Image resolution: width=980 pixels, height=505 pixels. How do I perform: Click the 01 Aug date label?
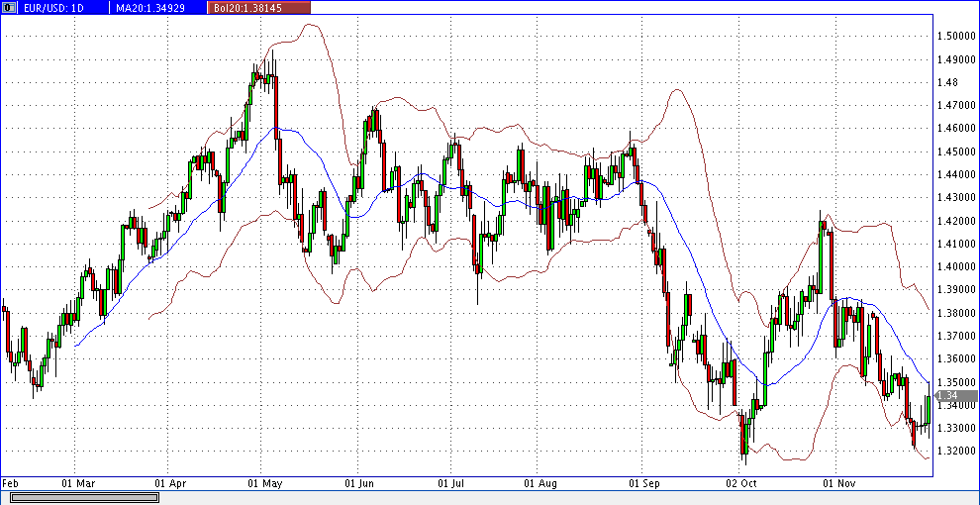[540, 484]
